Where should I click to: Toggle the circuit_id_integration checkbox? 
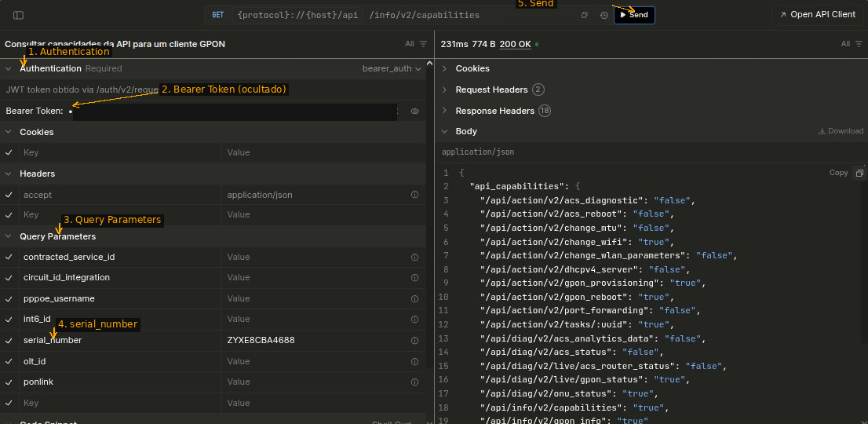(9, 278)
